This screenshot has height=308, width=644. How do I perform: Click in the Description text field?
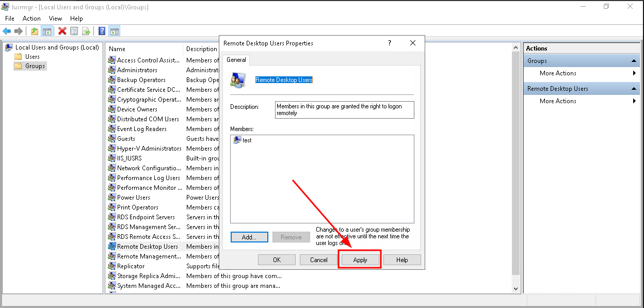click(x=344, y=109)
